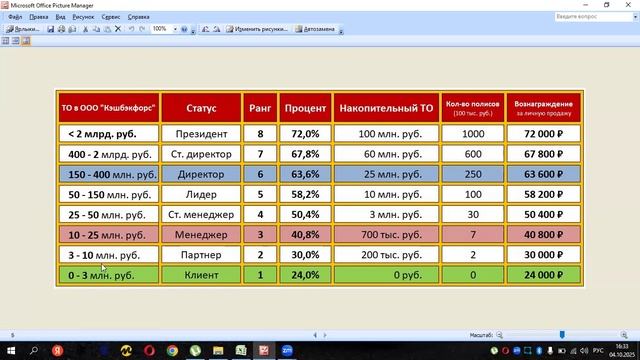The image size is (640, 360).
Task: Click the '50,4%' percent cell
Action: click(x=305, y=214)
